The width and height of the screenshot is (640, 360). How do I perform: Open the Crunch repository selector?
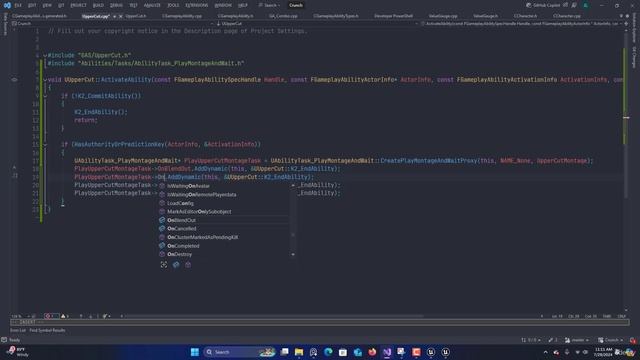611,340
